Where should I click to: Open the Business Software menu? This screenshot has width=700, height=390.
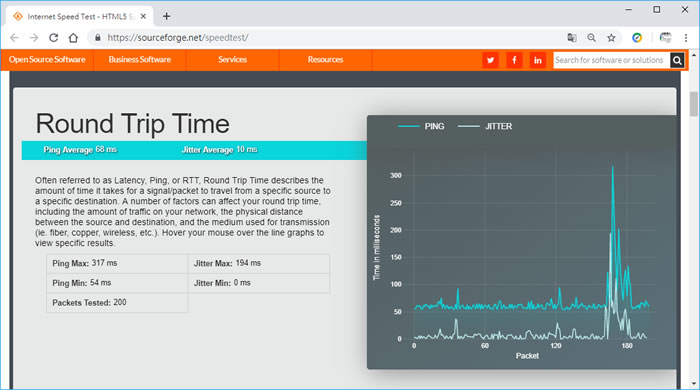(140, 60)
